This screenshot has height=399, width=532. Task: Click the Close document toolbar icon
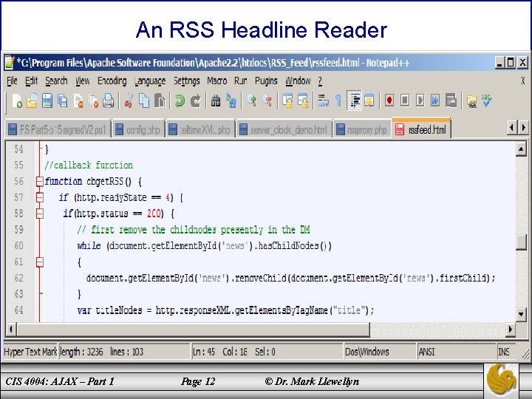click(x=78, y=100)
